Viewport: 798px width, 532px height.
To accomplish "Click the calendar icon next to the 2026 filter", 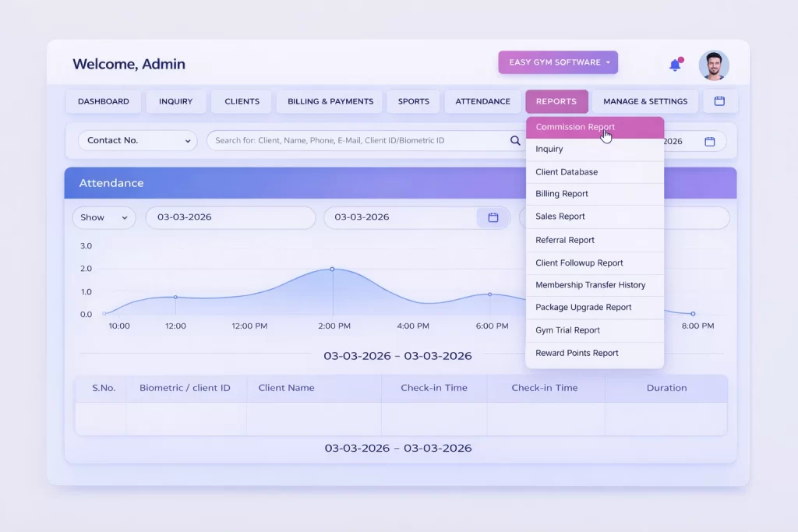I will point(709,140).
